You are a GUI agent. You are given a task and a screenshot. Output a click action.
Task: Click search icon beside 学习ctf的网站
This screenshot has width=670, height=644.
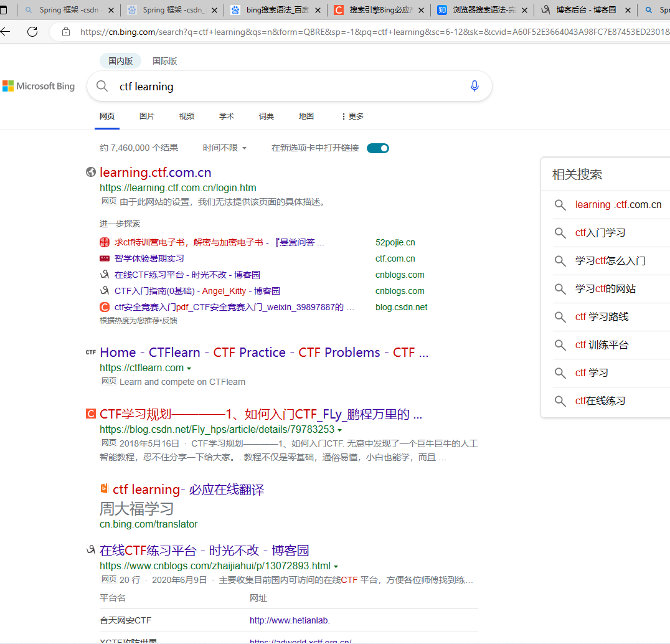[x=560, y=289]
